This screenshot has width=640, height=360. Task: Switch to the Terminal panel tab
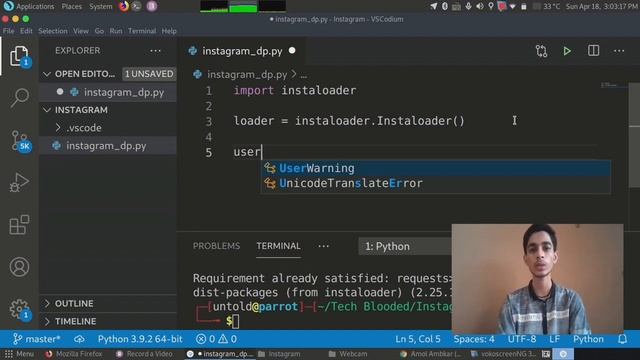(x=278, y=246)
